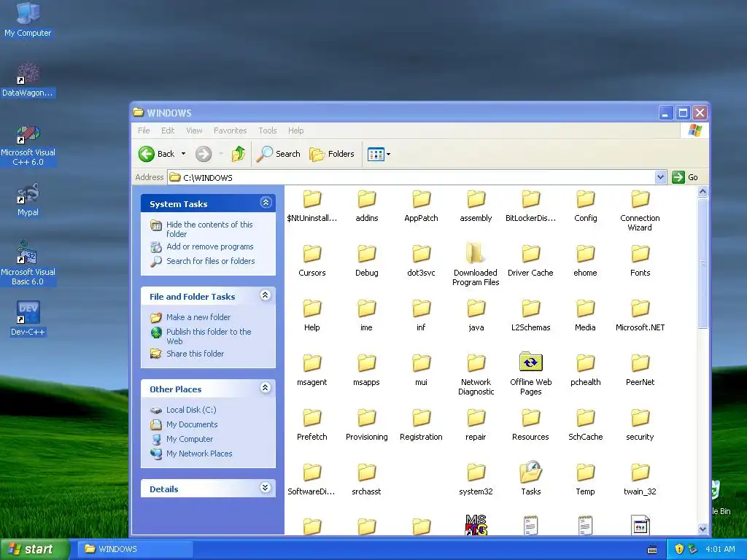Select the Downloaded Program Files folder
Image resolution: width=747 pixels, height=560 pixels.
click(476, 264)
